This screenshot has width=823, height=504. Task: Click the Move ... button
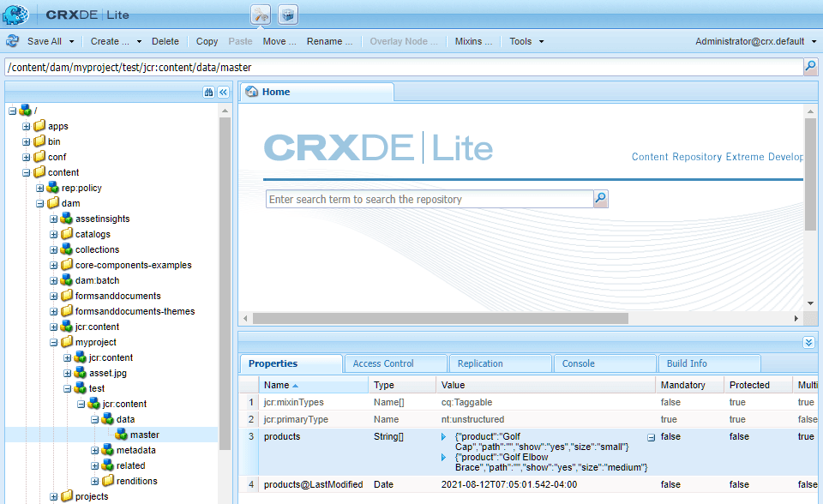click(279, 41)
